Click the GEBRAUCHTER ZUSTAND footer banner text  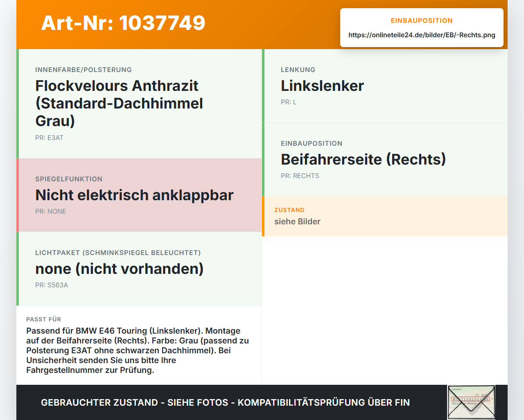pos(225,402)
